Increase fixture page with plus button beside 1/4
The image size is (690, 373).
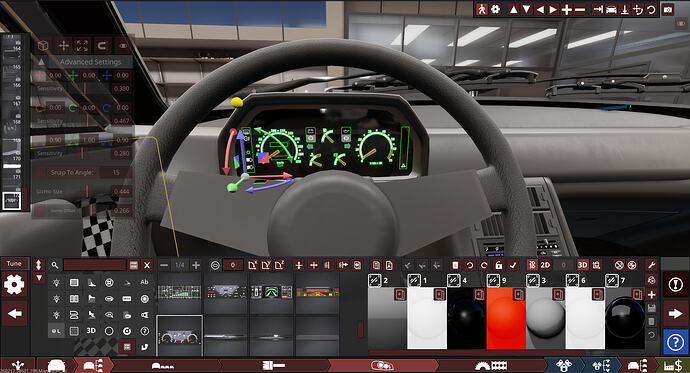pyautogui.click(x=196, y=265)
